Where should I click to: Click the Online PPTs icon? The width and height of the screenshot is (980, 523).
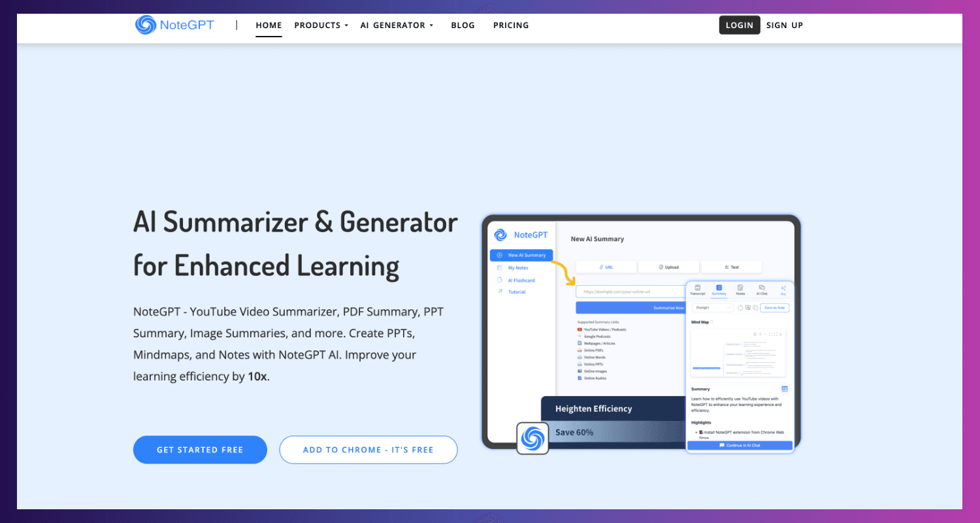pos(580,364)
